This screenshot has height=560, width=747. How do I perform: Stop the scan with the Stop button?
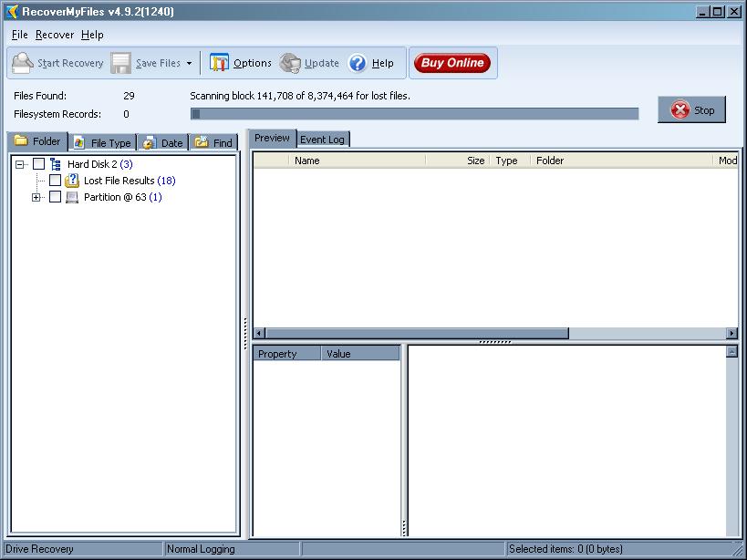click(x=692, y=110)
